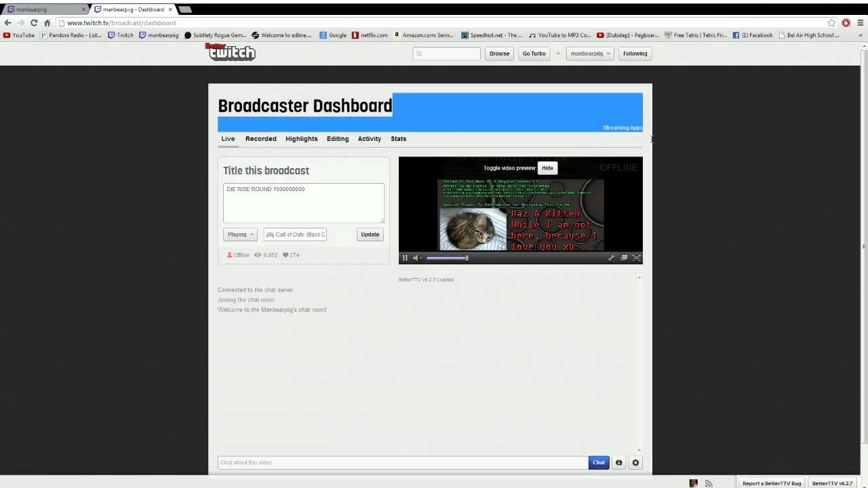The width and height of the screenshot is (868, 488).
Task: Focus the Twitch search field
Action: click(x=446, y=54)
